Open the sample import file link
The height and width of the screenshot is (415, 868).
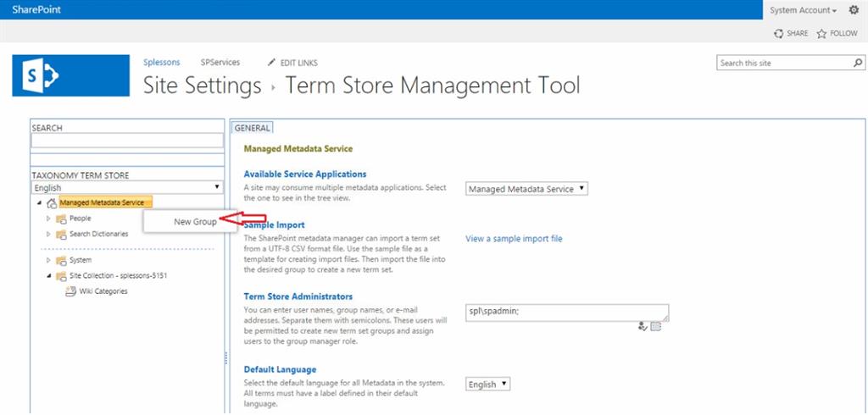(514, 239)
